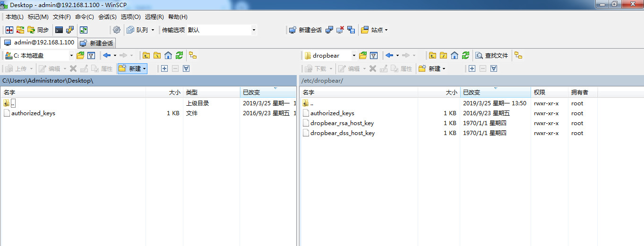644x246 pixels.
Task: Open the 命令(C) menu
Action: (x=84, y=17)
